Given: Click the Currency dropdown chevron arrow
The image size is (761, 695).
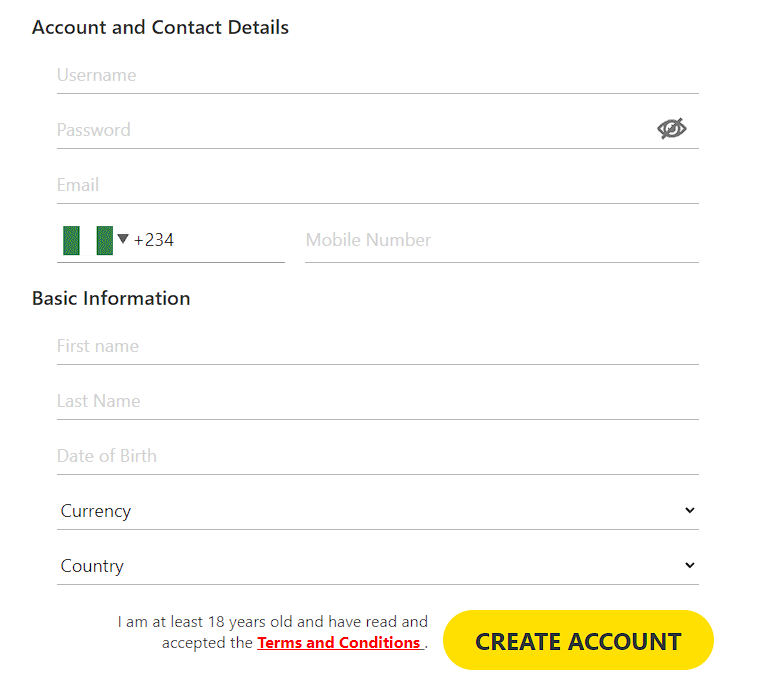Looking at the screenshot, I should click(x=689, y=511).
